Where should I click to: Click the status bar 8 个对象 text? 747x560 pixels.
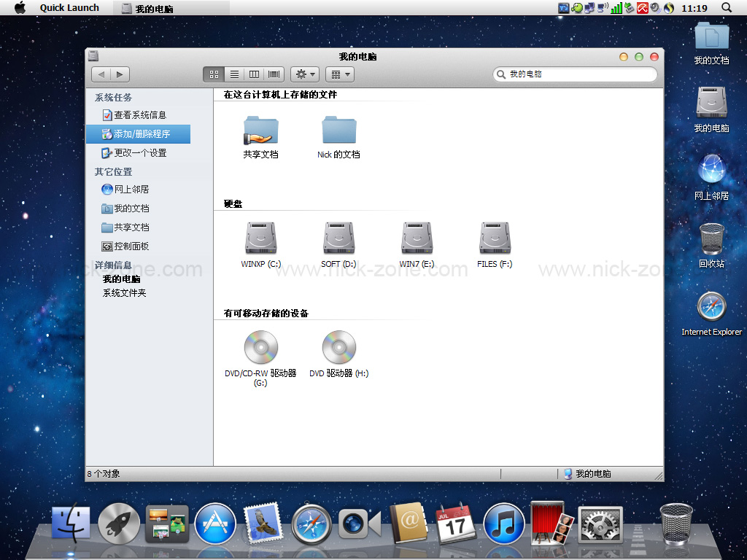coord(104,474)
